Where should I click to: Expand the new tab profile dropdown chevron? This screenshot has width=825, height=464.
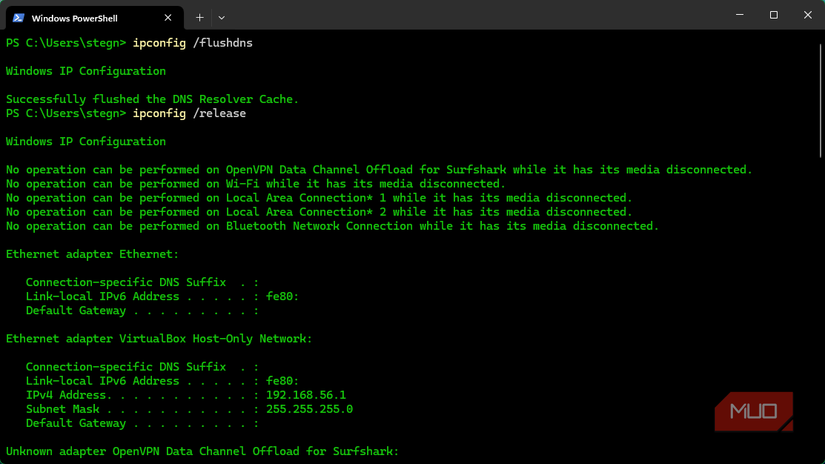click(221, 17)
